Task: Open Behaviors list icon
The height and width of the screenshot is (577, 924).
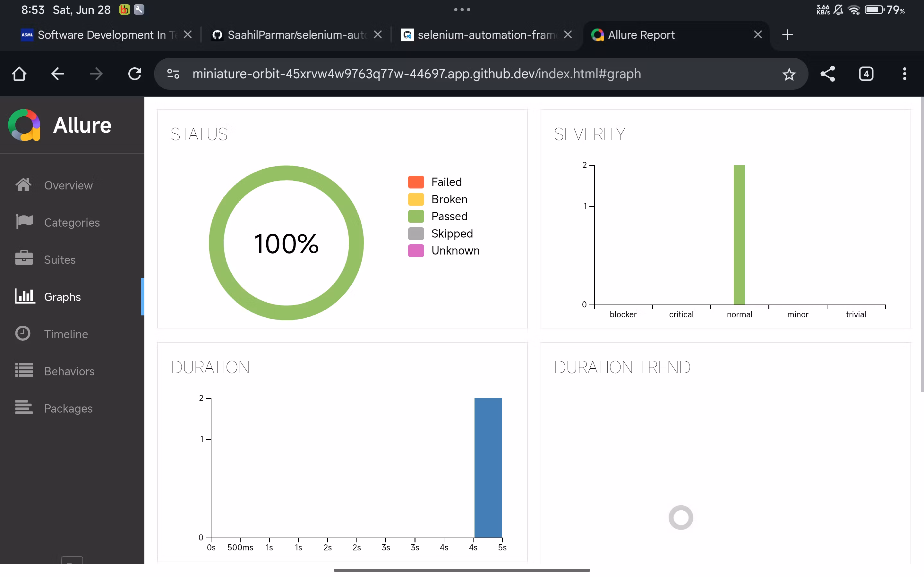Action: 24,371
